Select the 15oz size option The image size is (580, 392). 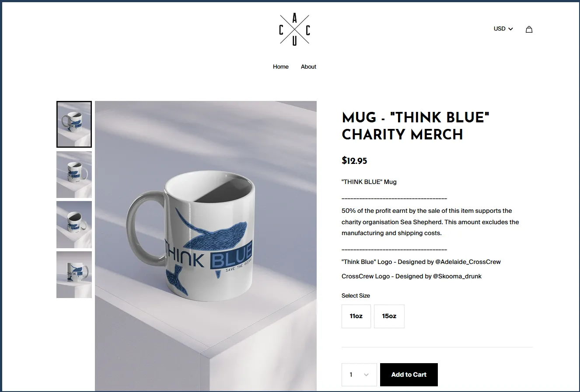(x=389, y=316)
